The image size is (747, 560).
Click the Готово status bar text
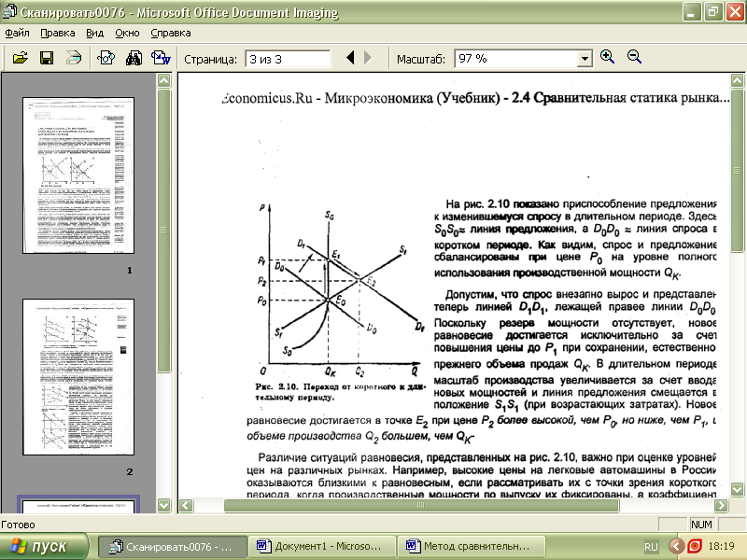tap(18, 525)
